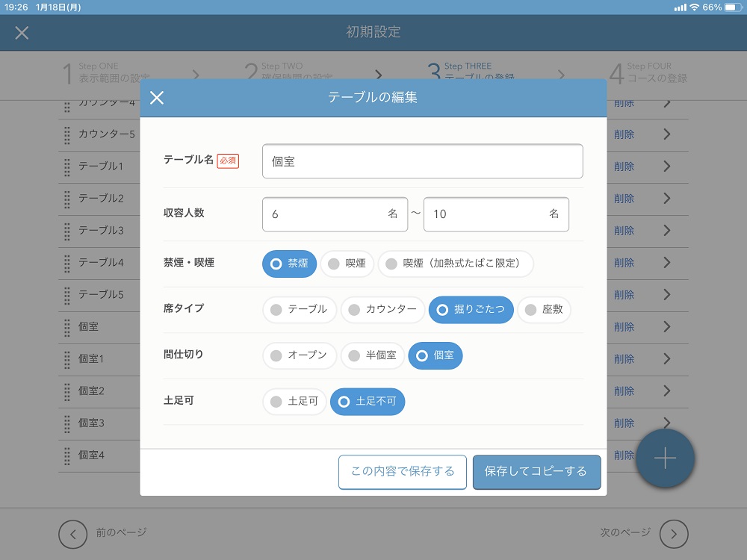Go to 前のページ with the left arrow circle
Image resolution: width=747 pixels, height=560 pixels.
72,534
